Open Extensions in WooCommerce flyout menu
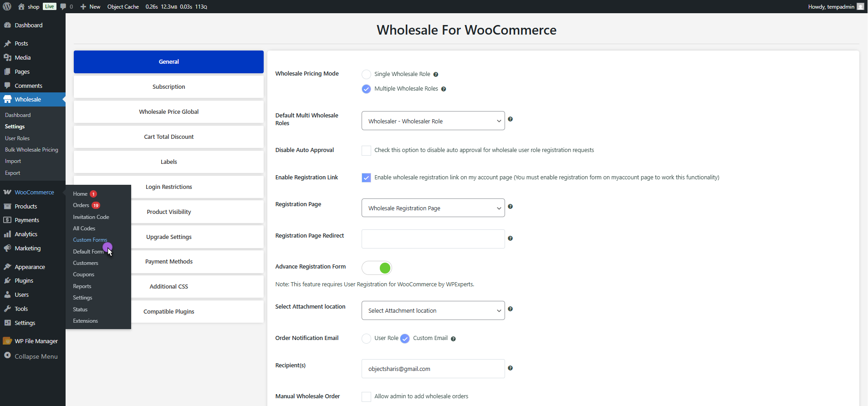The image size is (868, 406). (86, 321)
